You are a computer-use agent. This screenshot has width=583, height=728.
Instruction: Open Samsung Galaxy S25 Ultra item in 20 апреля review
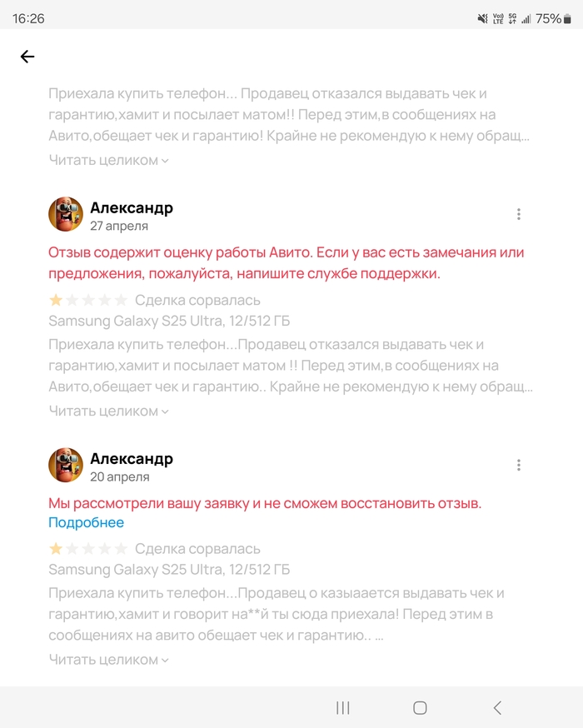[x=169, y=569]
